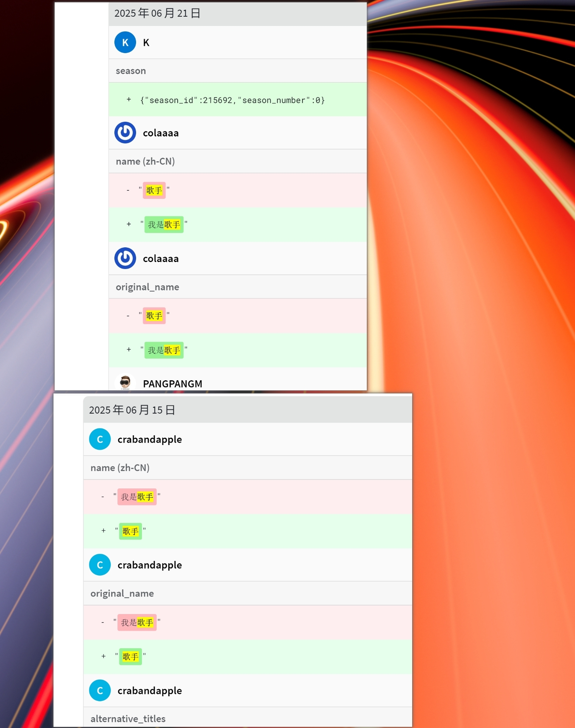This screenshot has width=575, height=728.
Task: Click the blue K user avatar
Action: coord(125,42)
